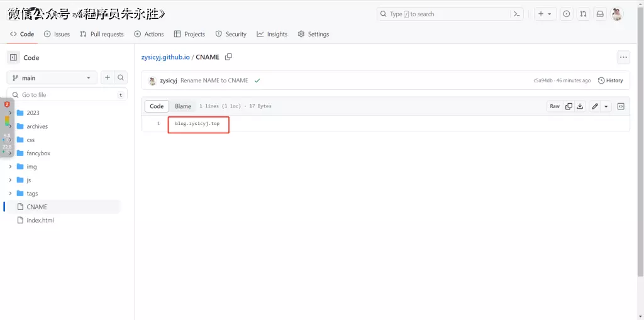Screen dimensions: 644x320
Task: Open the command palette icon
Action: tap(517, 14)
